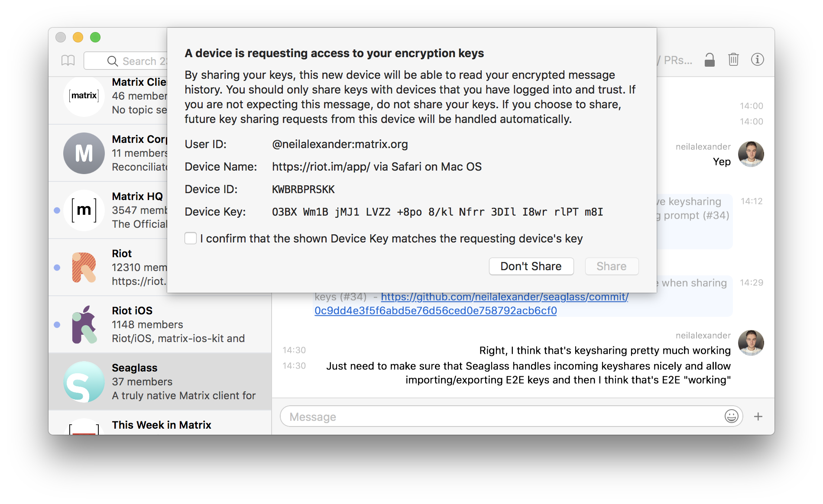Open This Week in Matrix room

coord(161,425)
